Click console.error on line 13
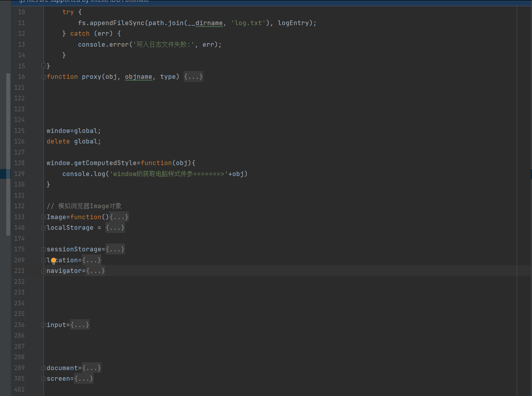Viewport: 532px width, 396px height. tap(103, 45)
